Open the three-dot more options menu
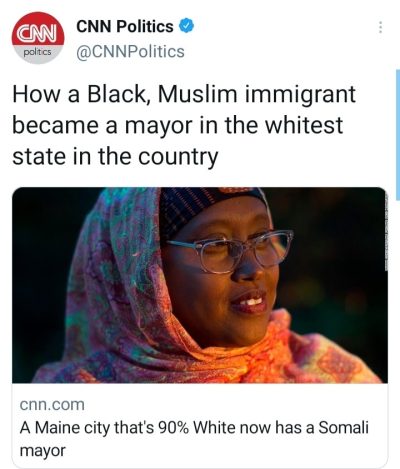The image size is (400, 469). point(380,27)
